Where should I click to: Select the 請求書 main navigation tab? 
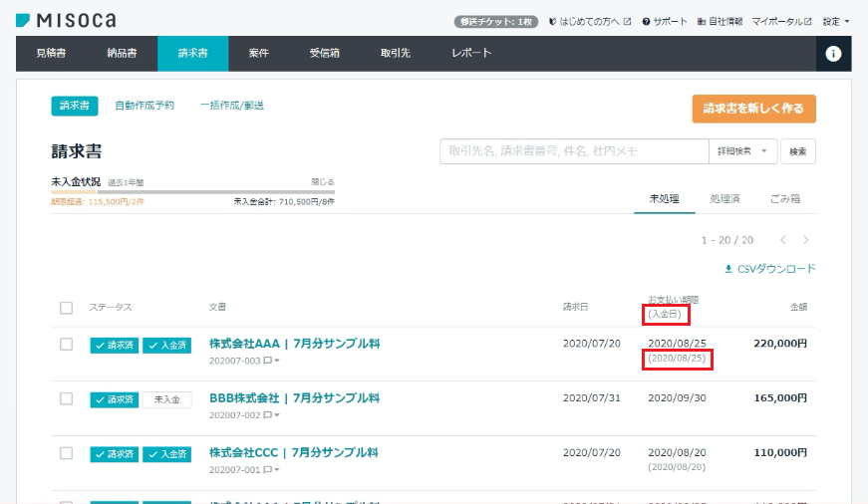point(192,53)
